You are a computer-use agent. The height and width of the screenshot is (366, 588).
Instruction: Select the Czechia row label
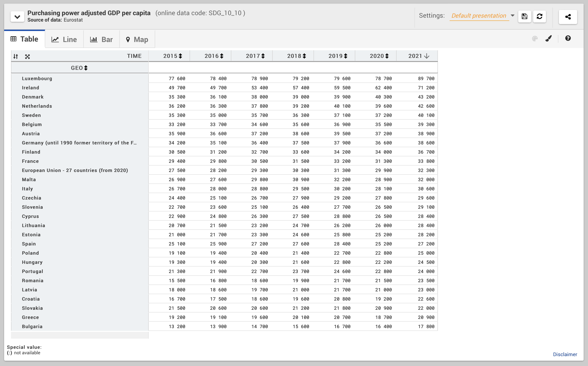[32, 198]
